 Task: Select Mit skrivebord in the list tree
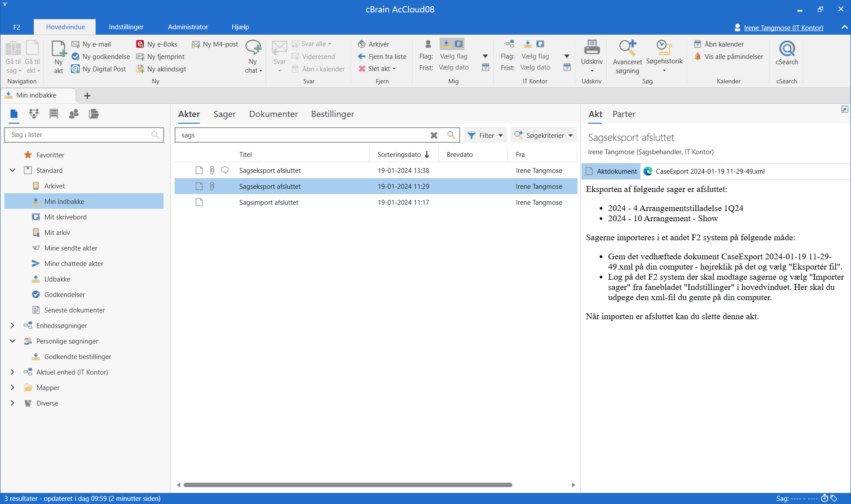(x=65, y=217)
